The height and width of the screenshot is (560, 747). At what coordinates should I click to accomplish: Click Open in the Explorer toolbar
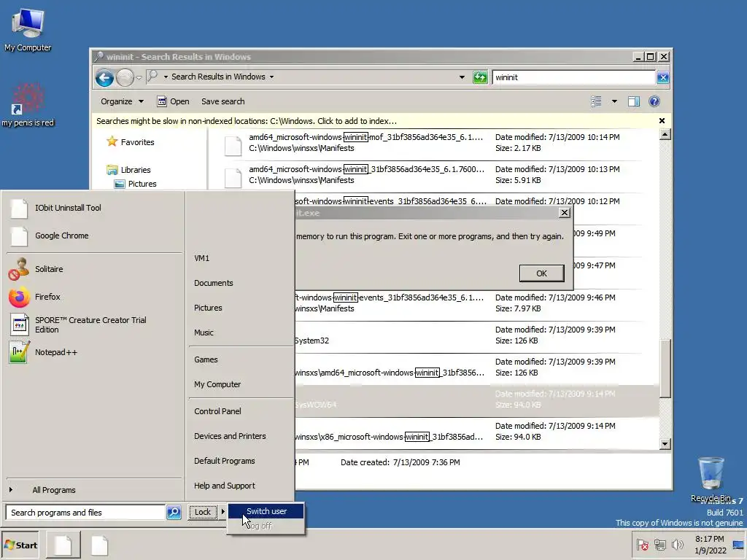pos(174,101)
